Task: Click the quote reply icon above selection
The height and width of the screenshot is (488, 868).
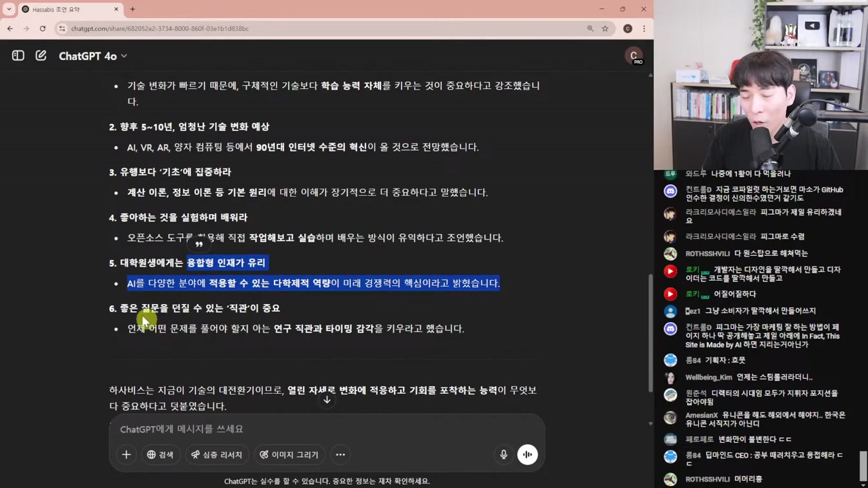Action: coord(199,243)
